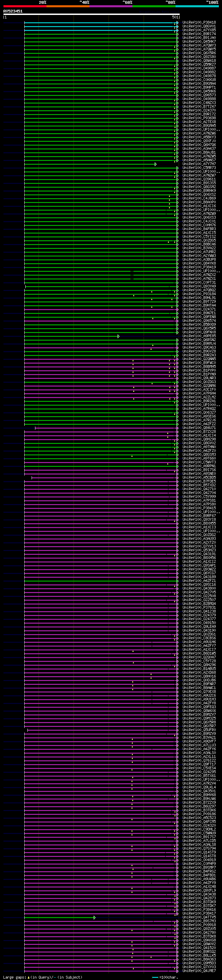Select the UniRef100_A5ANS7 label

(199, 160)
